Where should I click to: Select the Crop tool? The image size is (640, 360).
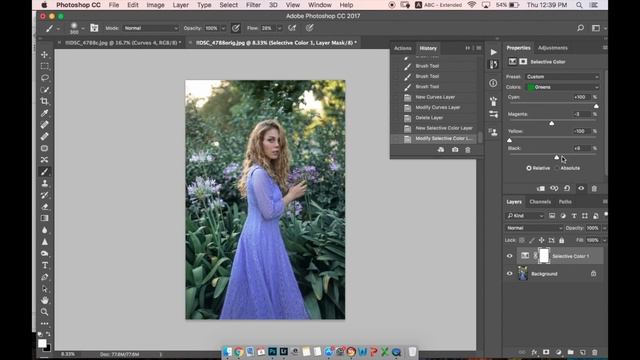(x=45, y=101)
